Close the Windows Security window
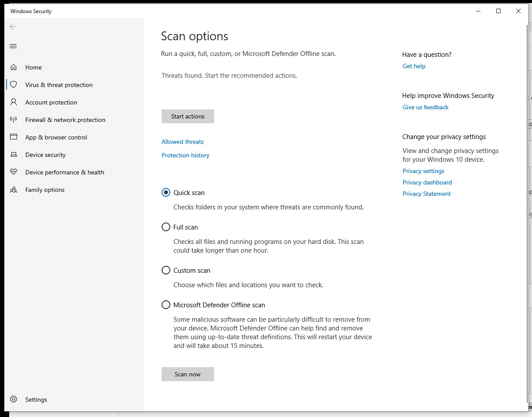The height and width of the screenshot is (417, 532). click(518, 11)
